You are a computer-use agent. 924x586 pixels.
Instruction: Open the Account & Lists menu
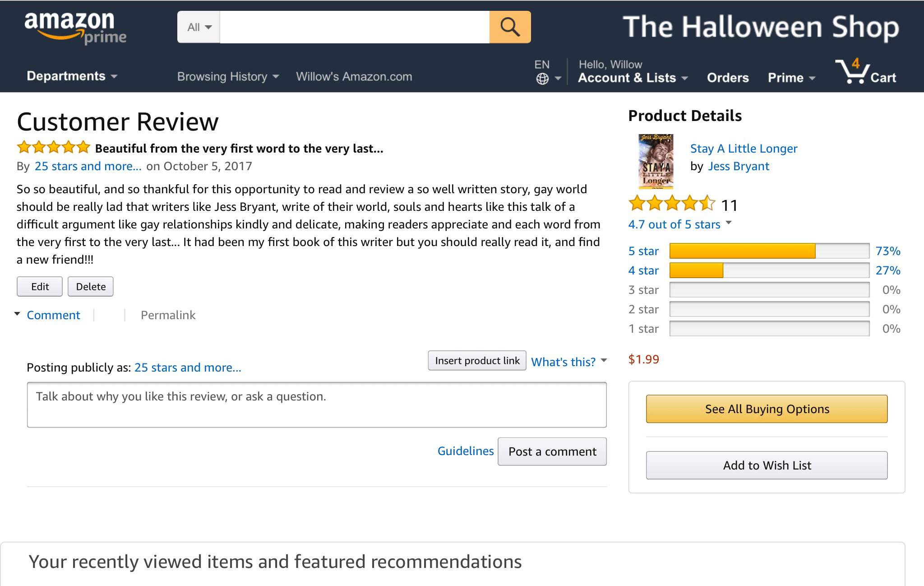coord(632,78)
